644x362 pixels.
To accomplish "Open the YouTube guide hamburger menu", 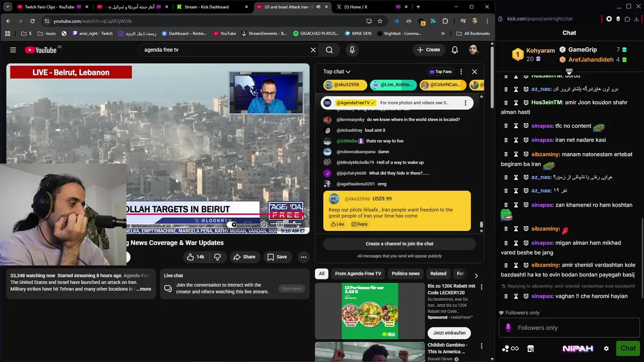I will (x=13, y=50).
